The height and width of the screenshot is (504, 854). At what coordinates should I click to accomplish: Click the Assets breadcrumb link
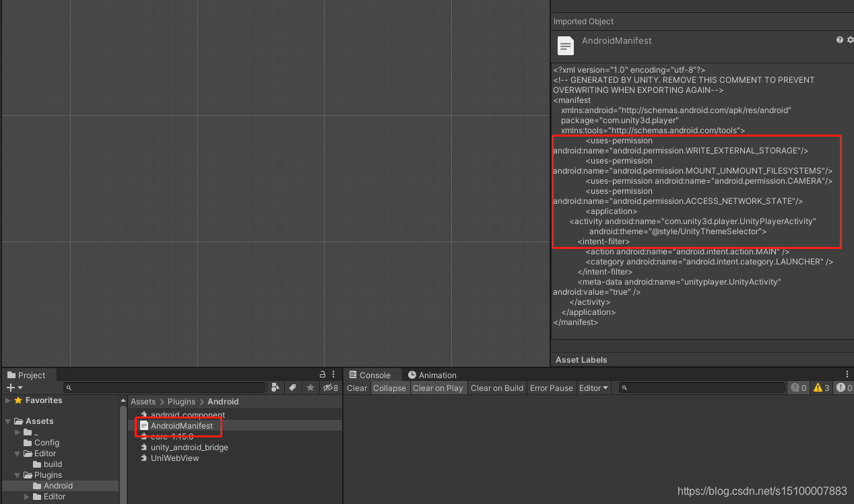[143, 402]
